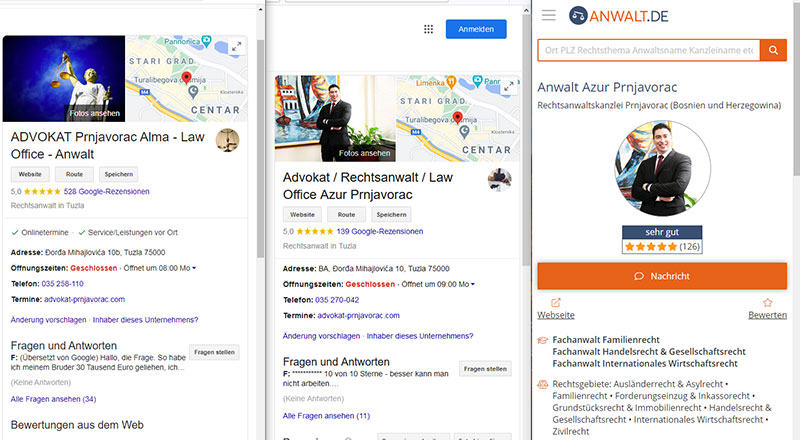Click the 'Anwalt Azur Prnjavorac' heading
800x440 pixels.
(x=607, y=87)
